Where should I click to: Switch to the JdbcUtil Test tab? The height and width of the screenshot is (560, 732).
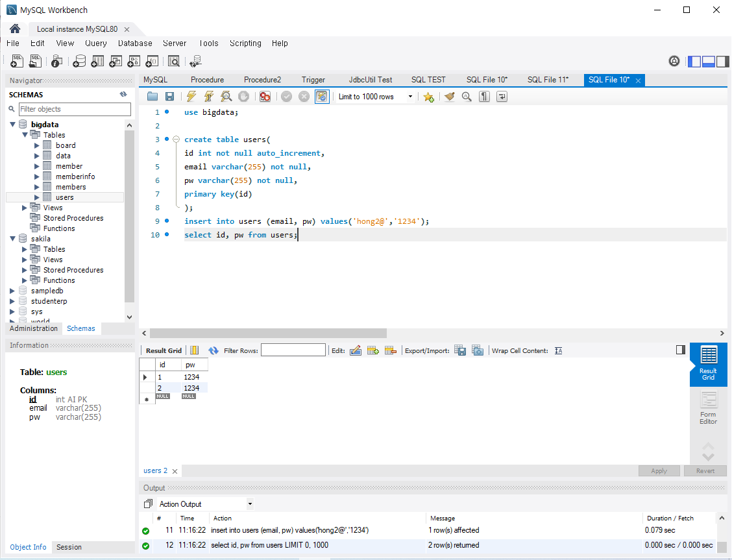pos(371,80)
